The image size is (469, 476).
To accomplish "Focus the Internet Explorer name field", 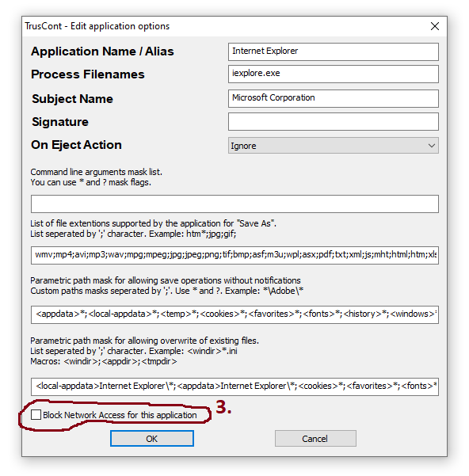I will [333, 51].
